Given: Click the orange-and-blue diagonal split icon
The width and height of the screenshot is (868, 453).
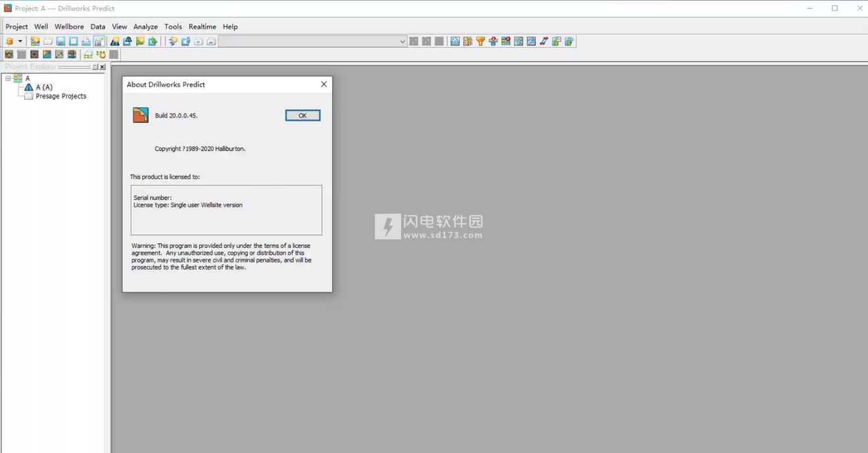Looking at the screenshot, I should pyautogui.click(x=47, y=55).
